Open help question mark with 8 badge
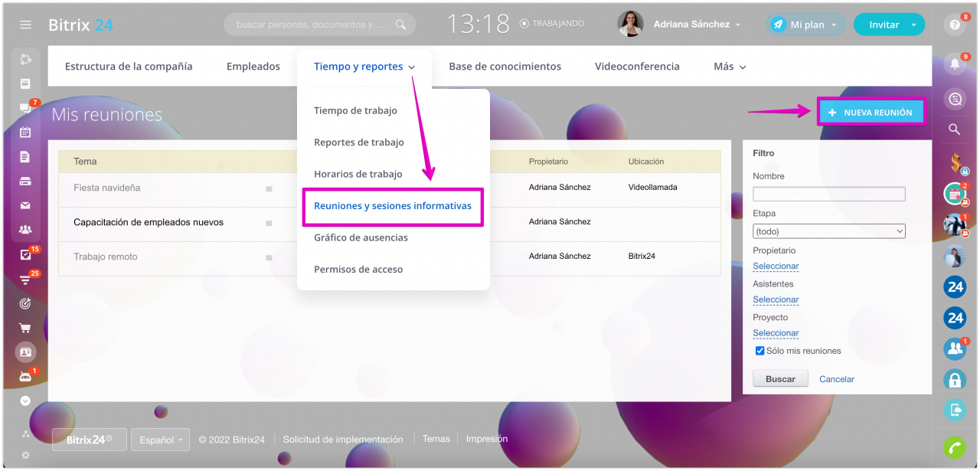This screenshot has width=980, height=471. (955, 25)
